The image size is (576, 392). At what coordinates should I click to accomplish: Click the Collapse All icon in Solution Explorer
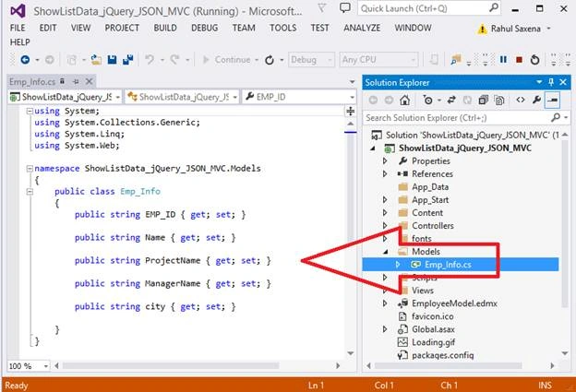tap(483, 100)
